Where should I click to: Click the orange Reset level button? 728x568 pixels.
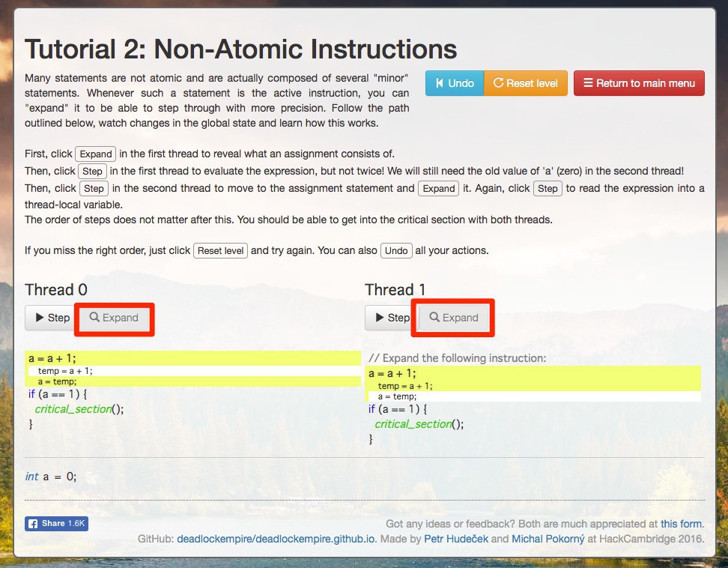526,83
